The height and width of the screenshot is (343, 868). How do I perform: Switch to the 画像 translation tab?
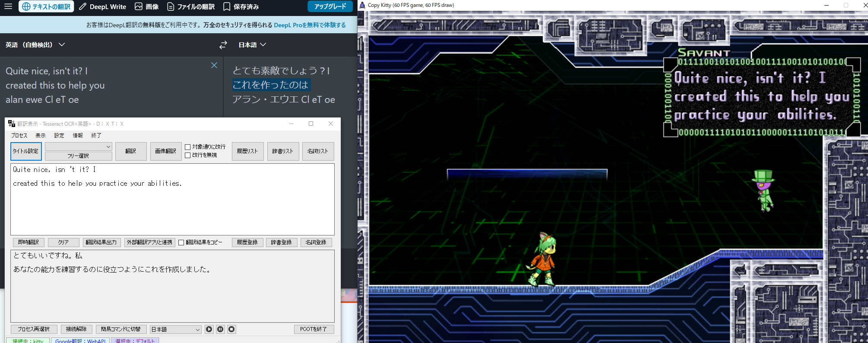tap(147, 6)
